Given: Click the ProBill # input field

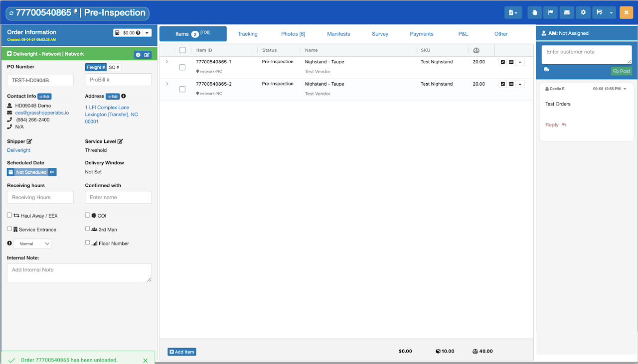Looking at the screenshot, I should coord(119,80).
